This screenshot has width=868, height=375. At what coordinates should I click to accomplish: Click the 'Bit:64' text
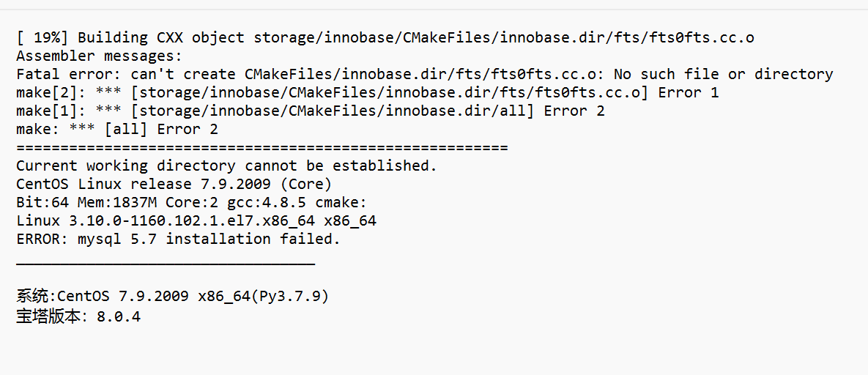point(42,202)
